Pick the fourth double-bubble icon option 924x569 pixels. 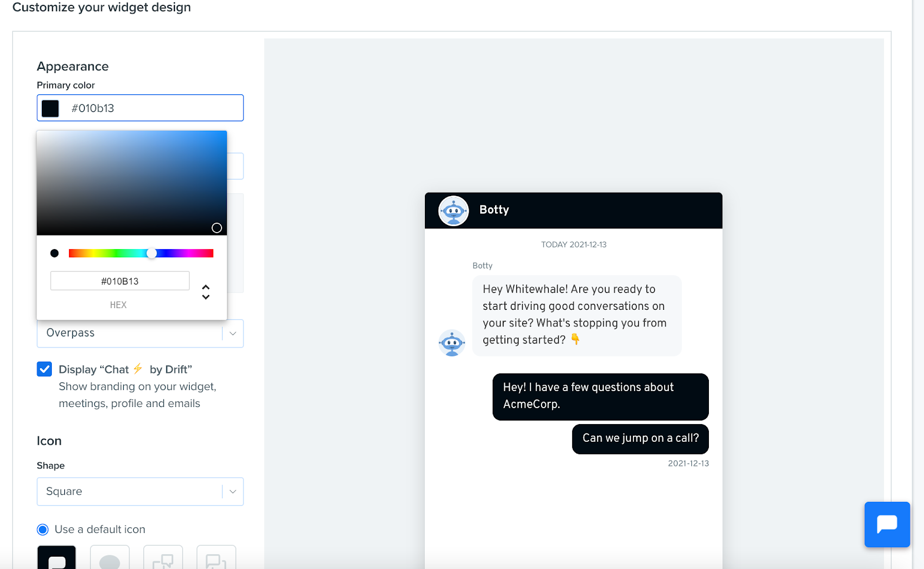click(216, 557)
